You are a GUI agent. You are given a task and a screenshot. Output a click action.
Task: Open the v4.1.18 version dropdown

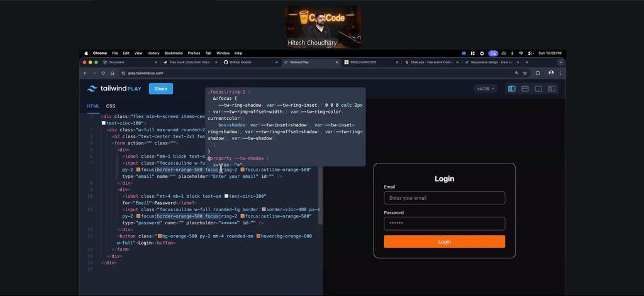click(x=485, y=89)
